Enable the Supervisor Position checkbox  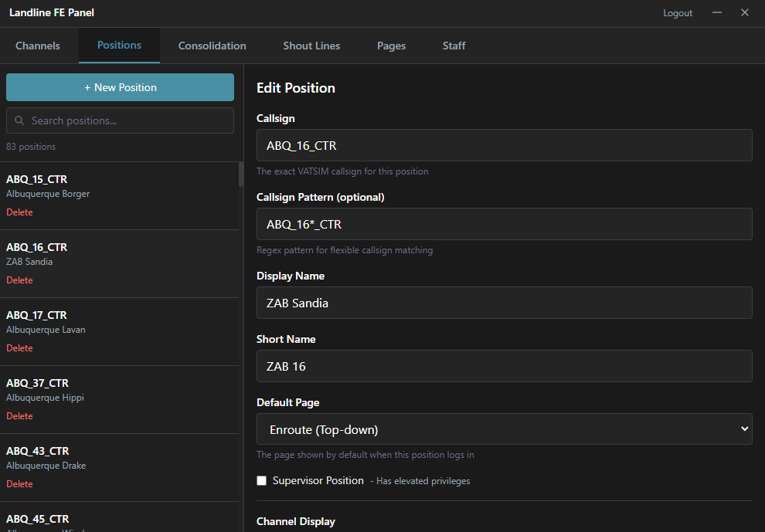tap(261, 480)
